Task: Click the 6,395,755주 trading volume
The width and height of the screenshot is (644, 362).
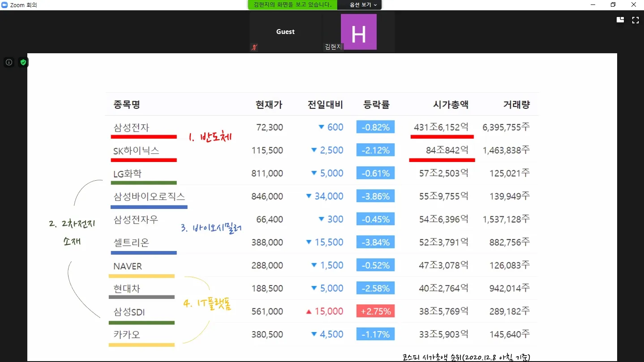Action: (506, 128)
